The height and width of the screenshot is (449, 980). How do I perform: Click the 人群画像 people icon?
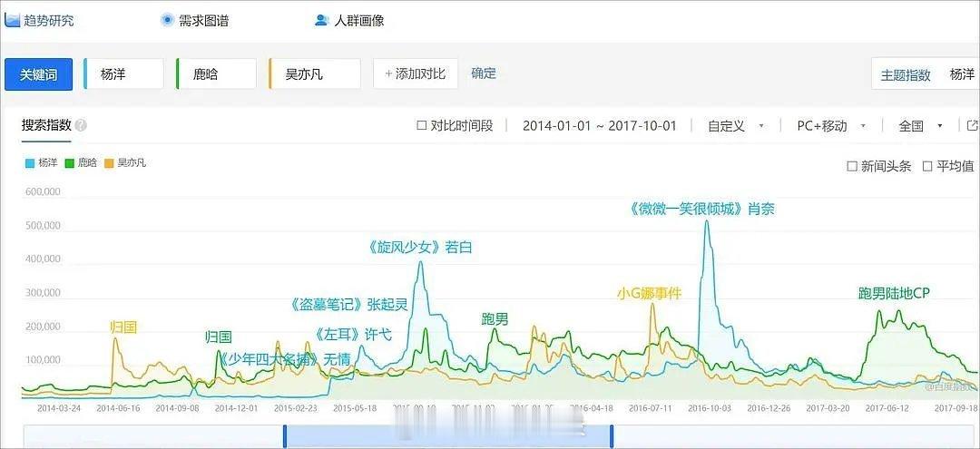pyautogui.click(x=321, y=20)
